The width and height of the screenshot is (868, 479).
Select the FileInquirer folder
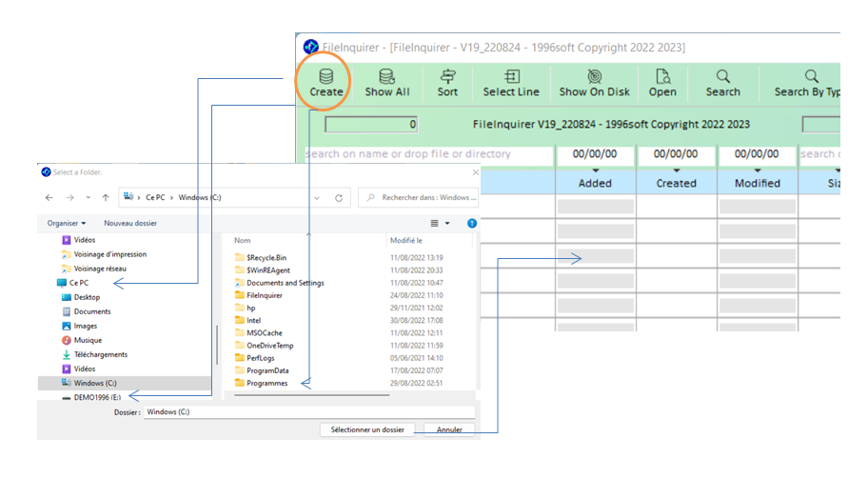point(265,296)
